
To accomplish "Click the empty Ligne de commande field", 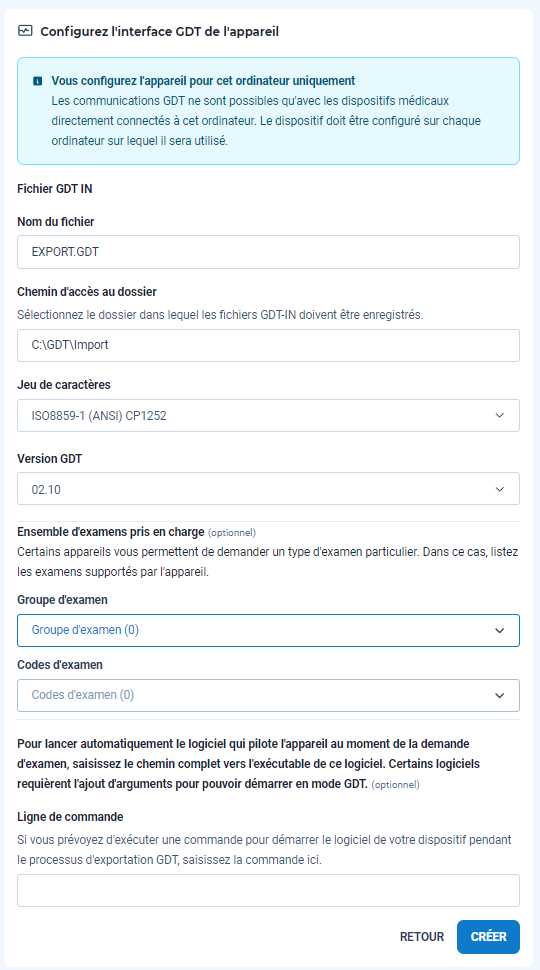I will (268, 890).
